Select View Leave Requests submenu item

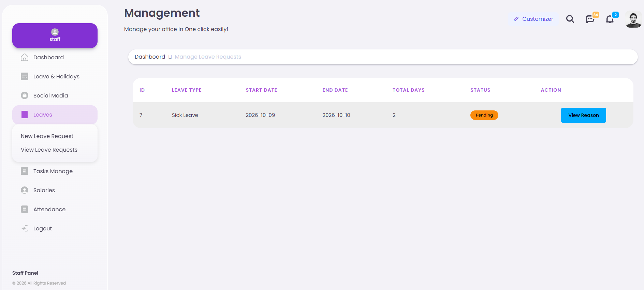(49, 150)
